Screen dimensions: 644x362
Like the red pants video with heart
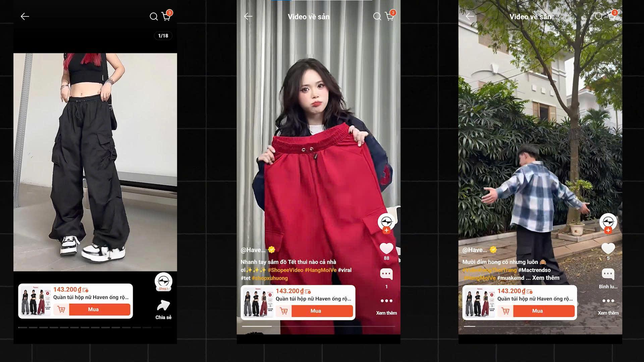[x=386, y=249]
